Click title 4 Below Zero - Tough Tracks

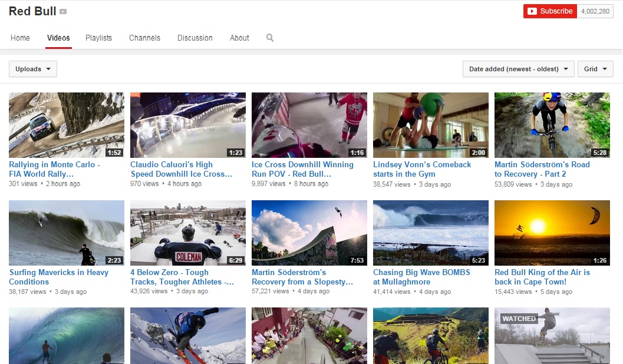coord(182,277)
